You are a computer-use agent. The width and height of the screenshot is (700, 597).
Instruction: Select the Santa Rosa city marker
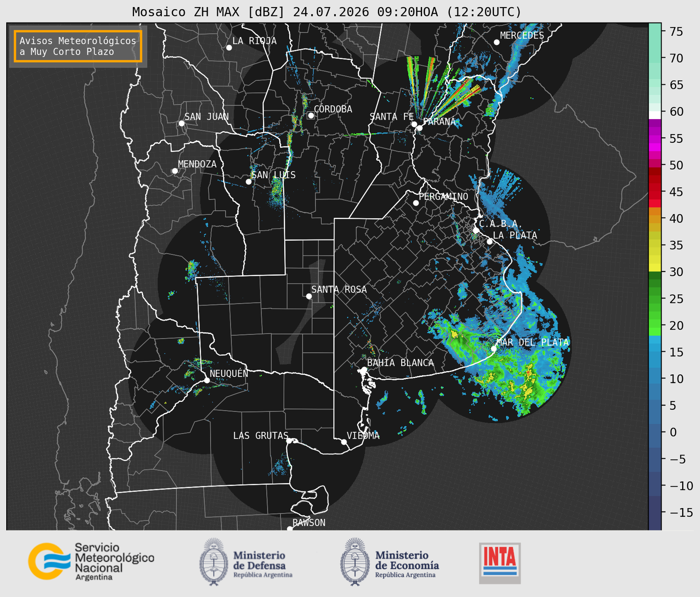point(309,296)
